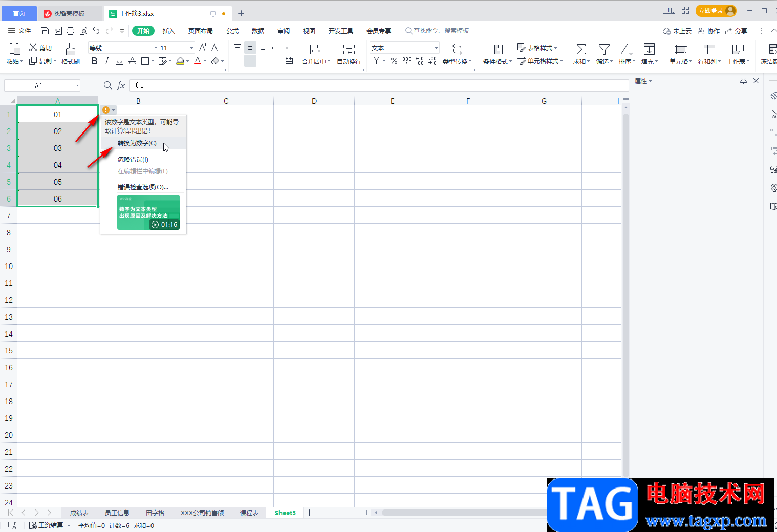This screenshot has height=532, width=777.
Task: Click the red font color swatch
Action: [198, 61]
